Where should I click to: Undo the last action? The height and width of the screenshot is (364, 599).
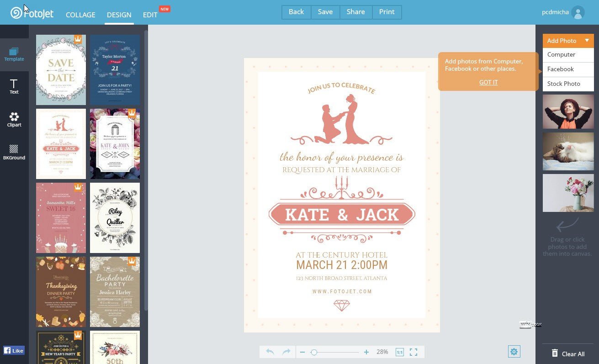coord(270,352)
